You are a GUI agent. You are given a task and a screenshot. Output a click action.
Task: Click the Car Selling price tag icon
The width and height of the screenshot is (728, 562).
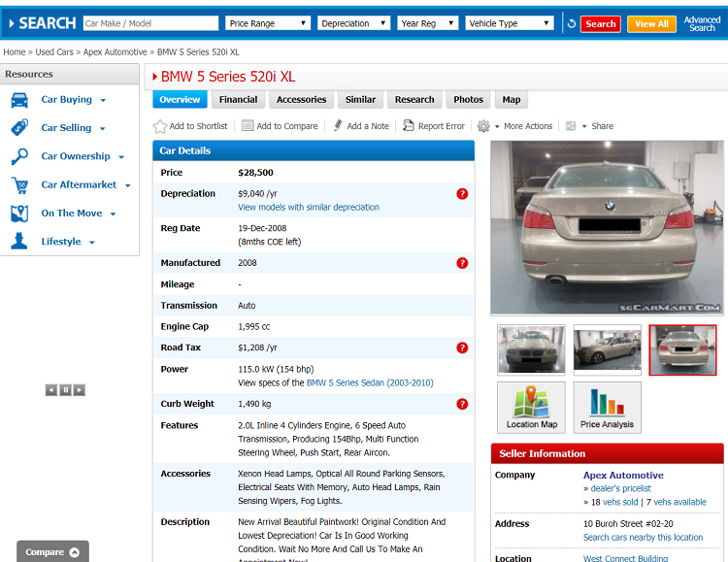point(19,128)
